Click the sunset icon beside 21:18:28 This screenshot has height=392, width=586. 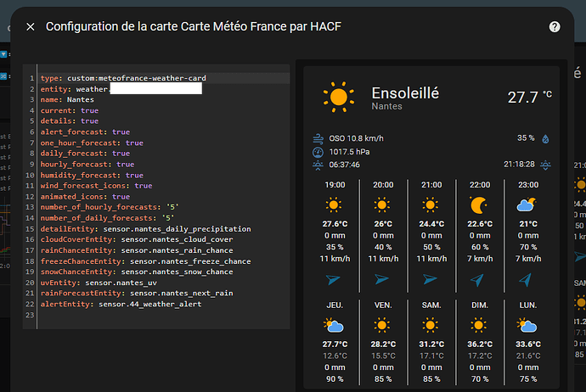coord(545,165)
